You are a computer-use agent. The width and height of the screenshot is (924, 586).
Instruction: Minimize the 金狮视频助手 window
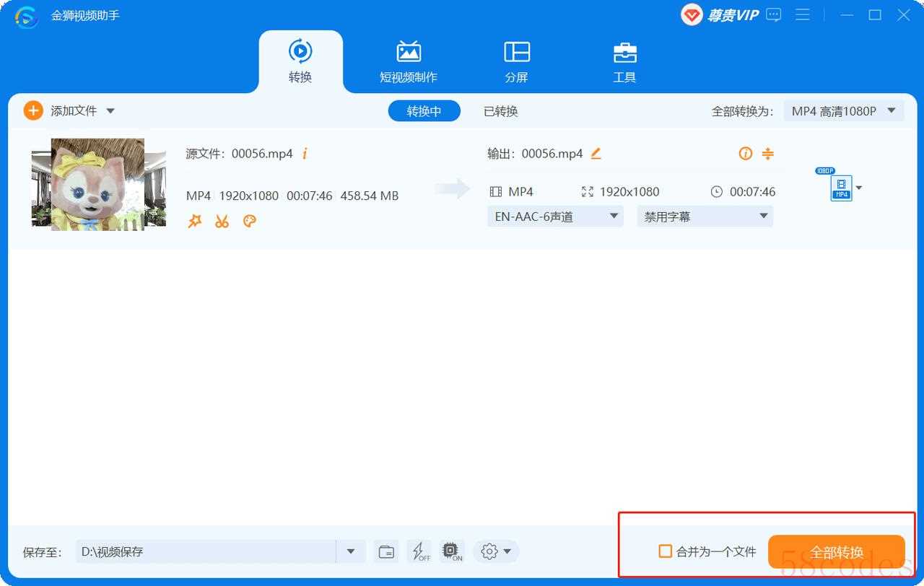[847, 14]
